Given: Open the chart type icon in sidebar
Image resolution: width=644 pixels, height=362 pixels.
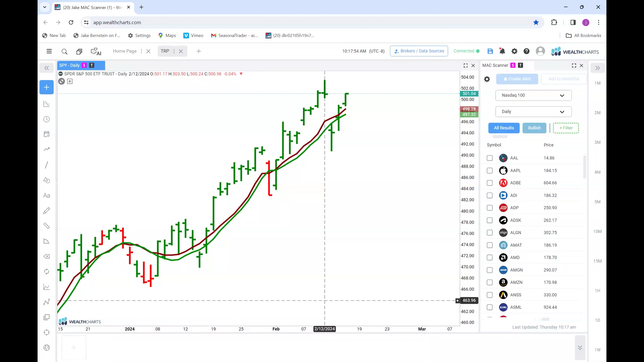Looking at the screenshot, I should [x=47, y=104].
